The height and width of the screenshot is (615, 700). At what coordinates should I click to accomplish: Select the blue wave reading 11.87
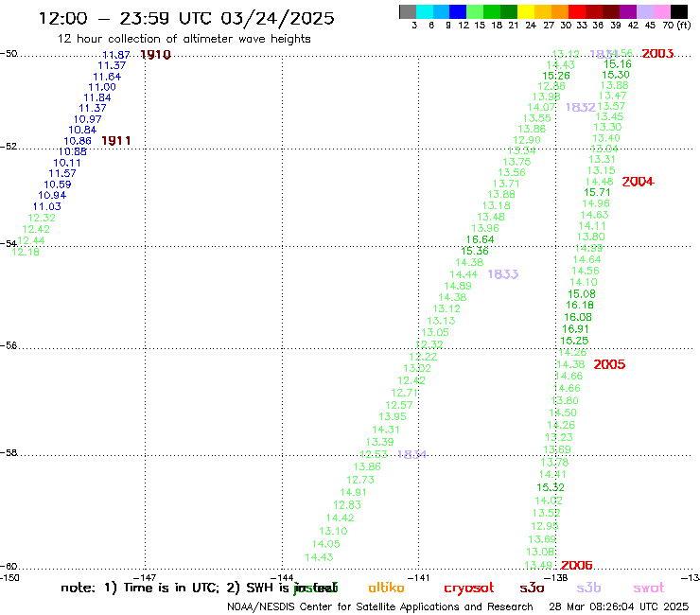tap(116, 55)
